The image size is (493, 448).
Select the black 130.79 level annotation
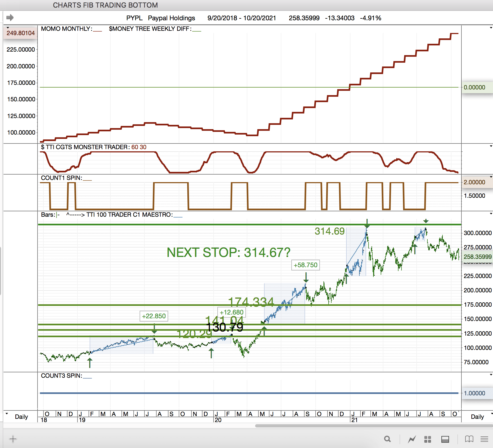(x=225, y=327)
